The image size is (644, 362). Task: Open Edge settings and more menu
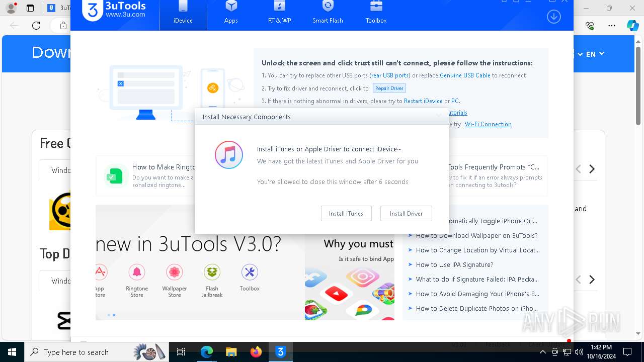(612, 26)
